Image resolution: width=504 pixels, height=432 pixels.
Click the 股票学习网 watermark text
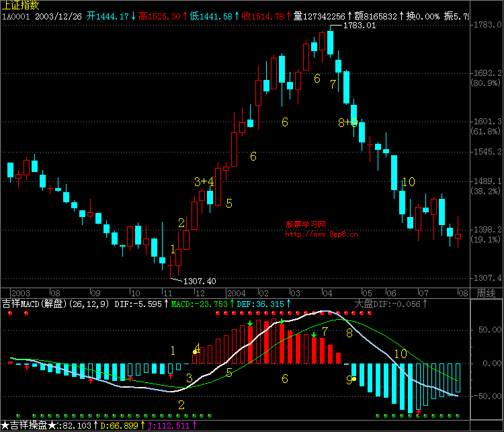pos(306,225)
